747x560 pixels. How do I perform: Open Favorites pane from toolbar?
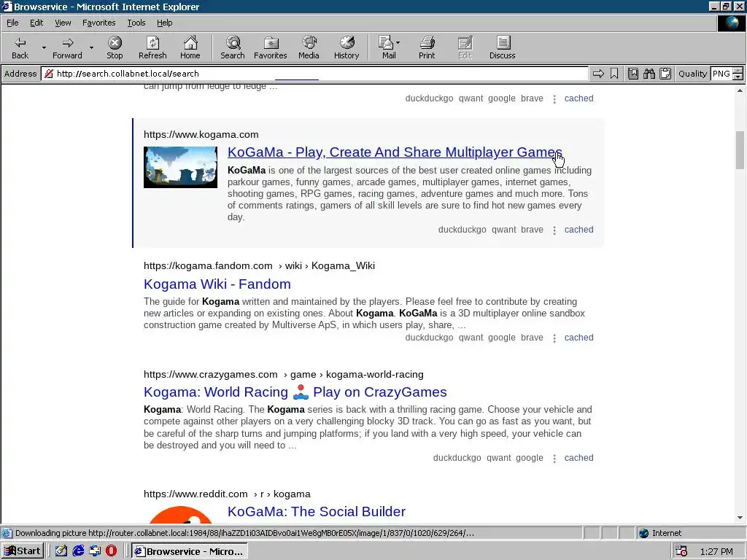click(x=270, y=47)
